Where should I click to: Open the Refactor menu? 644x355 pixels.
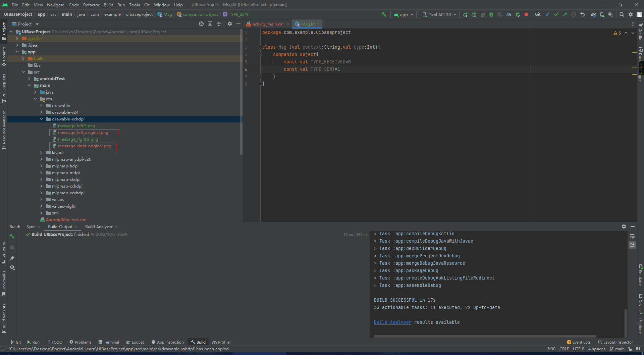91,5
